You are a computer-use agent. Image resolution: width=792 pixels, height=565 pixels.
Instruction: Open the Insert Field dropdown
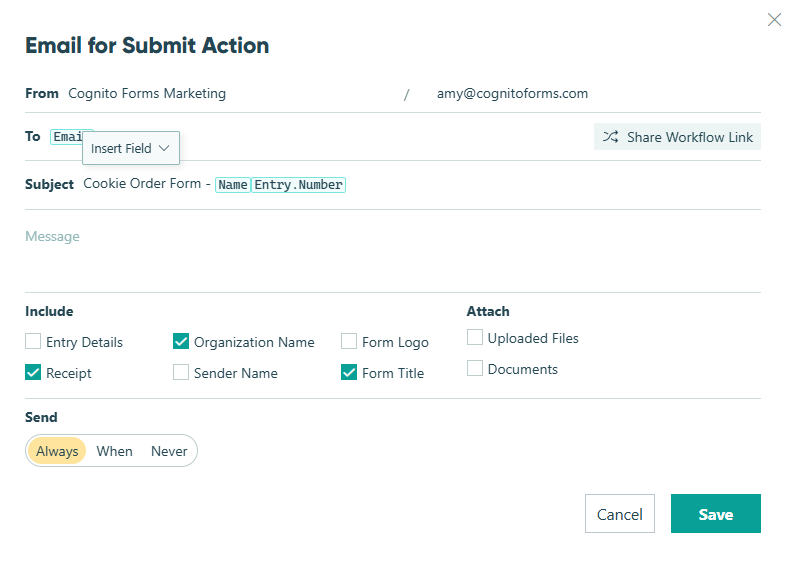pos(131,148)
